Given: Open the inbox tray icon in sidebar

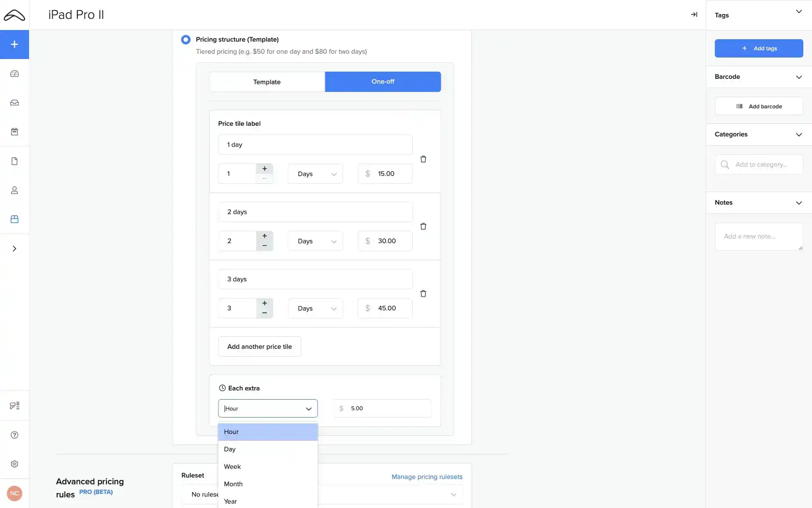Looking at the screenshot, I should coord(14,103).
